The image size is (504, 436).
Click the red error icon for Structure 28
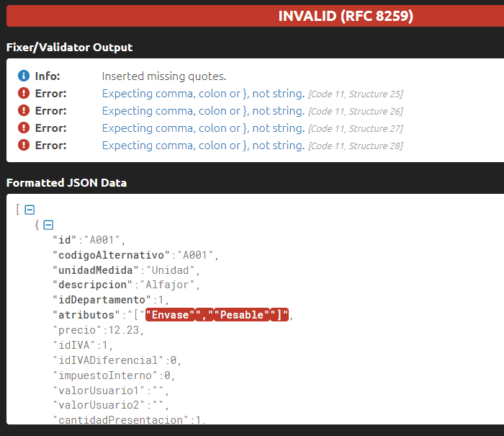tap(23, 146)
